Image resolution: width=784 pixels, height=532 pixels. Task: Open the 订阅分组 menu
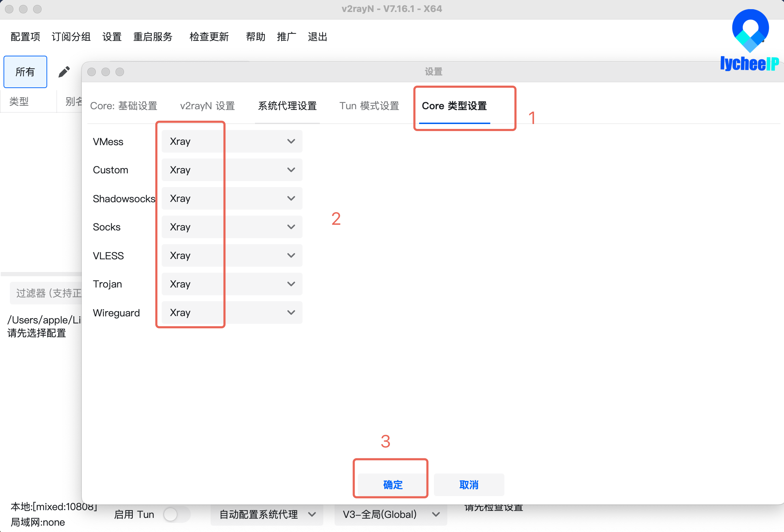(x=71, y=37)
